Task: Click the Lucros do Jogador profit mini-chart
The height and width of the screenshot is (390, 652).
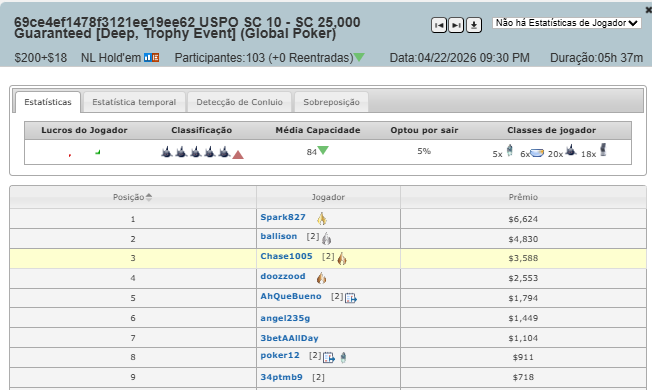Action: pyautogui.click(x=84, y=153)
